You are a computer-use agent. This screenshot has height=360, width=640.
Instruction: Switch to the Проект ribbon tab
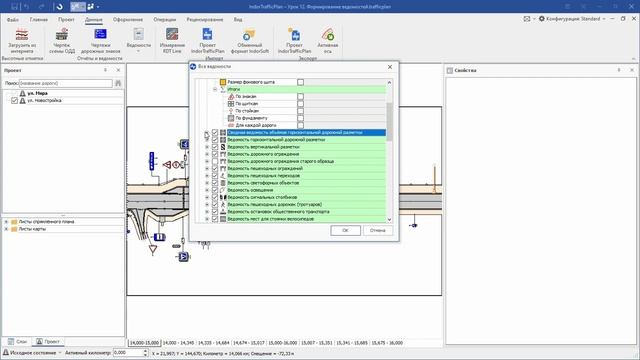coord(66,20)
